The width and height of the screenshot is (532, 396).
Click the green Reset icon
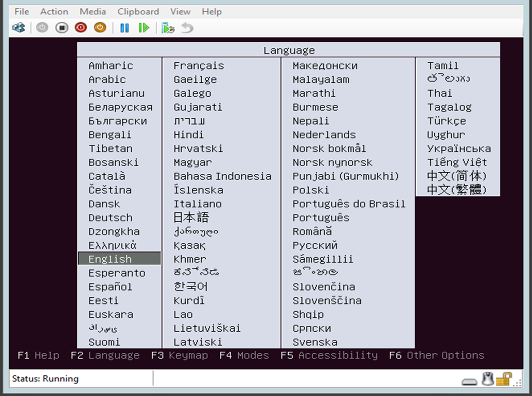(x=144, y=28)
